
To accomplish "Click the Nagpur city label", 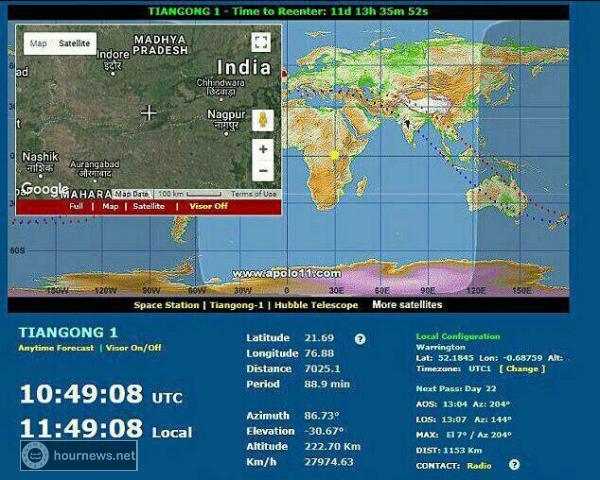I will coord(226,119).
